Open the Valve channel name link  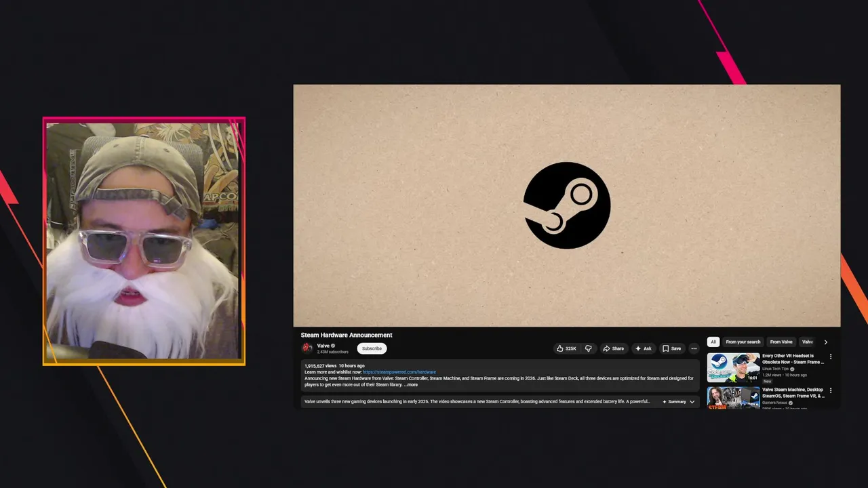[323, 346]
